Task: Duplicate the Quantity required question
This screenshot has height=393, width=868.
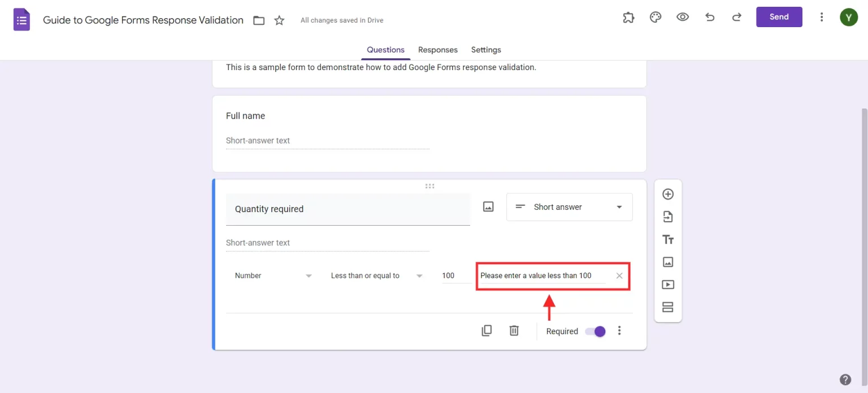Action: (x=487, y=331)
